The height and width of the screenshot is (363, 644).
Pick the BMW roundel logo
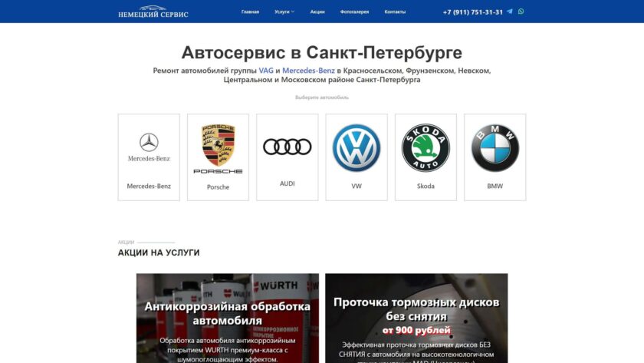coord(495,148)
